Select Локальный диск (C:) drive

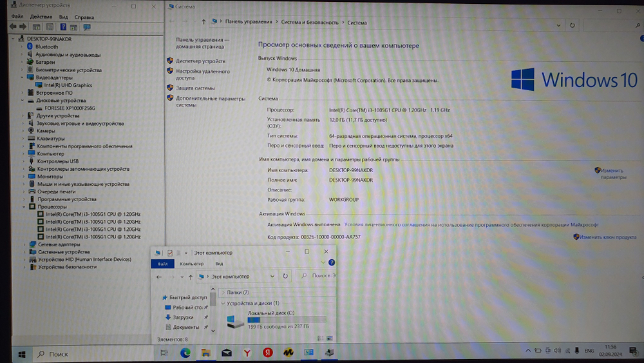pyautogui.click(x=276, y=319)
